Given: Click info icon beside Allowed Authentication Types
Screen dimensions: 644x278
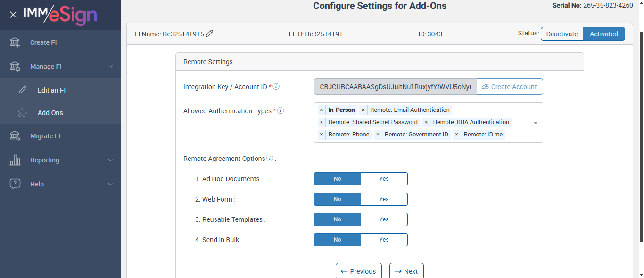Looking at the screenshot, I should pyautogui.click(x=281, y=111).
